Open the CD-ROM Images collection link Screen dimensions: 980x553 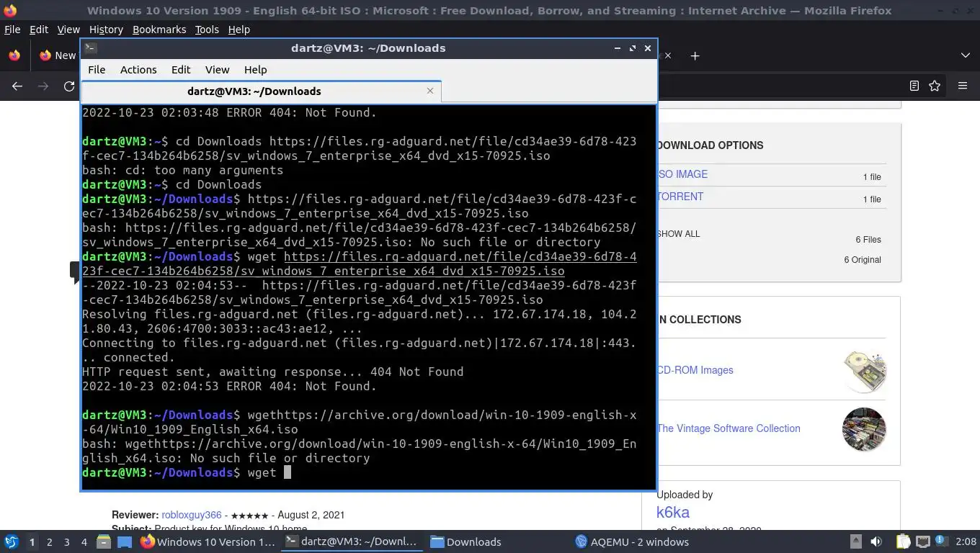(x=695, y=370)
